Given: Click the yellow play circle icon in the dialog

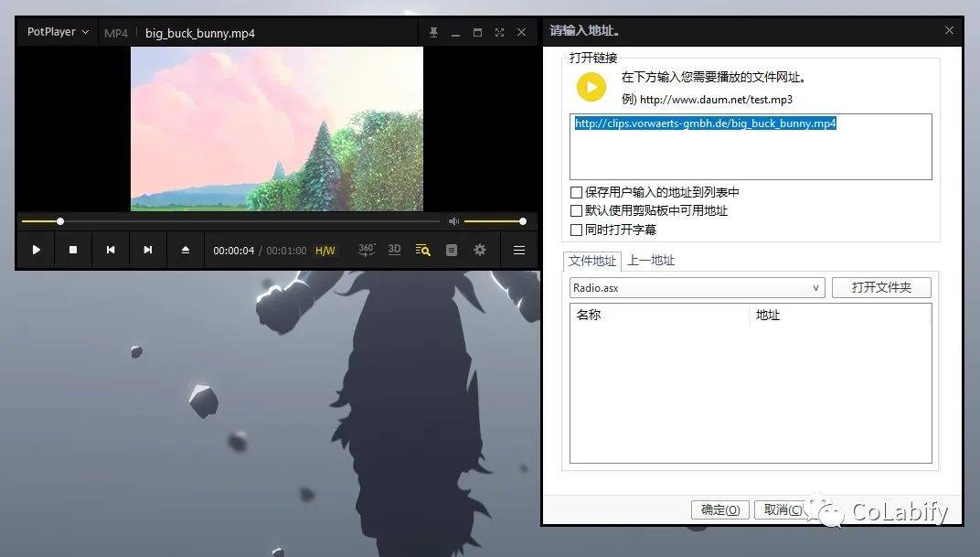Looking at the screenshot, I should [591, 87].
